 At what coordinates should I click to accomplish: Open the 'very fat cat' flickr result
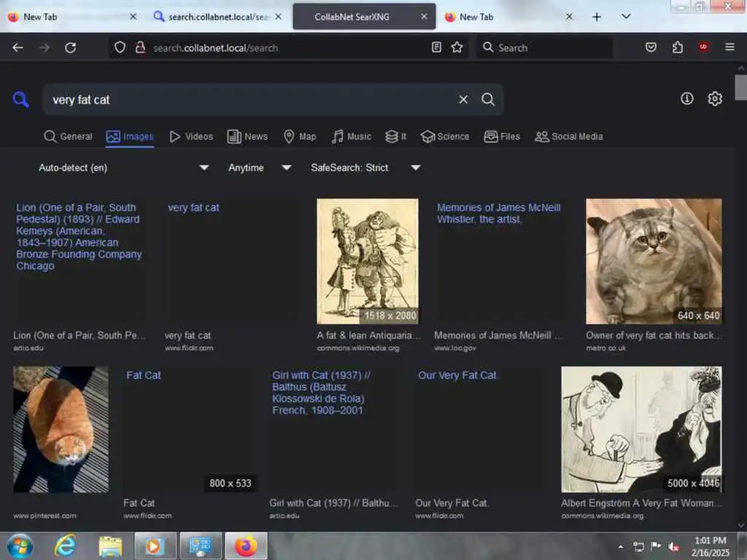tap(231, 261)
